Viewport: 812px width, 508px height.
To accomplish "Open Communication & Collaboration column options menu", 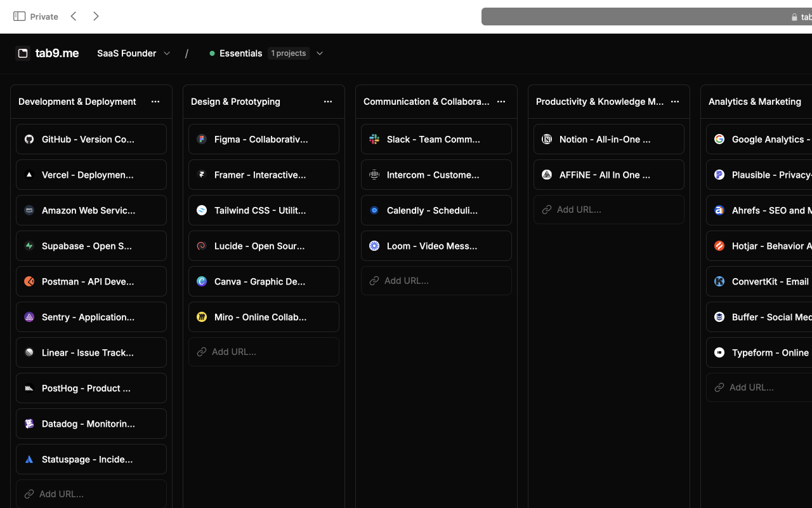I will coord(501,102).
